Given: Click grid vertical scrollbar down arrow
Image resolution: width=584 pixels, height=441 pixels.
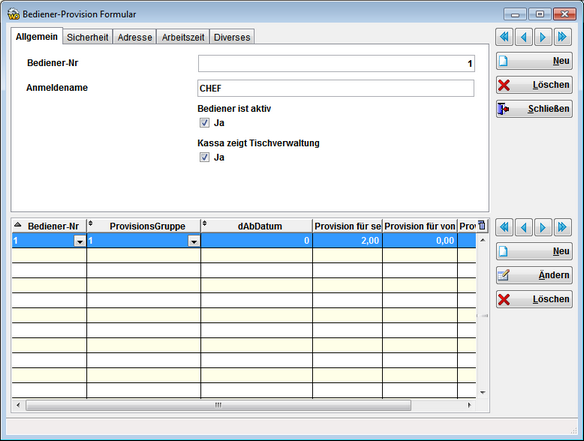Looking at the screenshot, I should click(483, 393).
